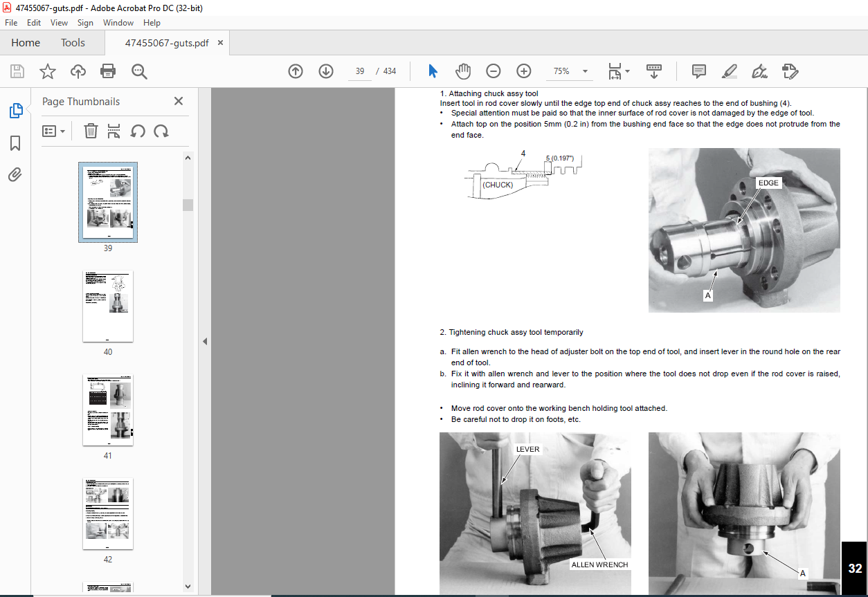Click the EDGE label in the photo
Viewport: 868px width, 597px height.
tap(768, 183)
